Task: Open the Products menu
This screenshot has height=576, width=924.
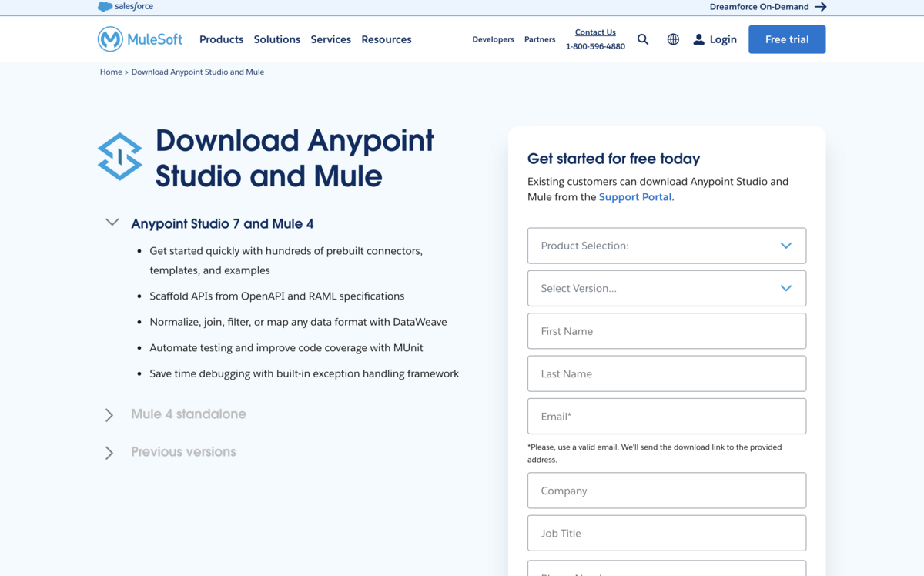Action: [221, 39]
